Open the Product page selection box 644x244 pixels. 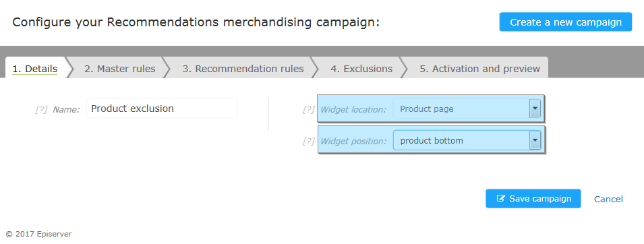tap(467, 109)
